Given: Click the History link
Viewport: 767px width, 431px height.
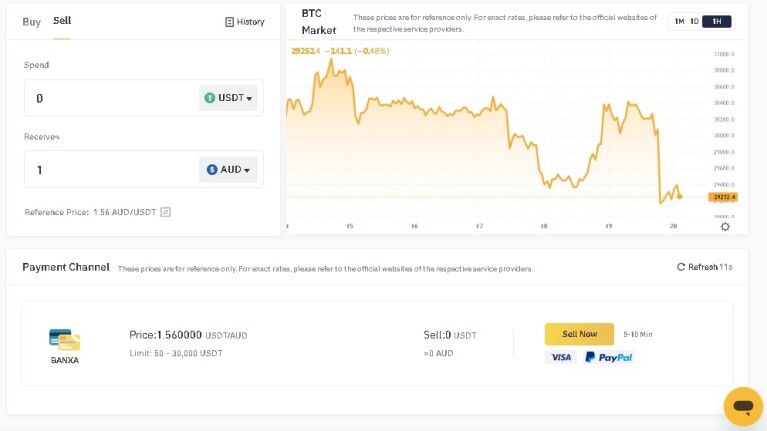Looking at the screenshot, I should click(245, 22).
